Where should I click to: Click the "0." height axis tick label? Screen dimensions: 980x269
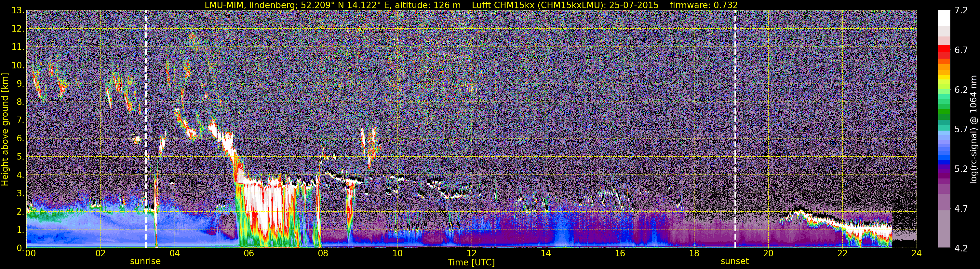[x=20, y=248]
